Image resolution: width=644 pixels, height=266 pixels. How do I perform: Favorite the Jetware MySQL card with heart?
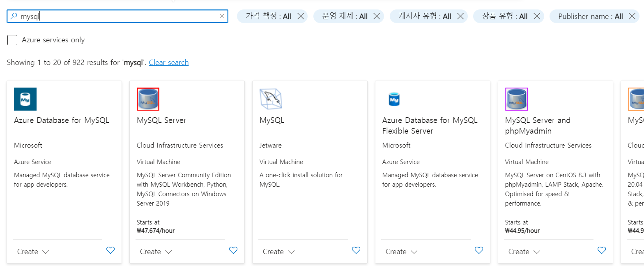[356, 250]
